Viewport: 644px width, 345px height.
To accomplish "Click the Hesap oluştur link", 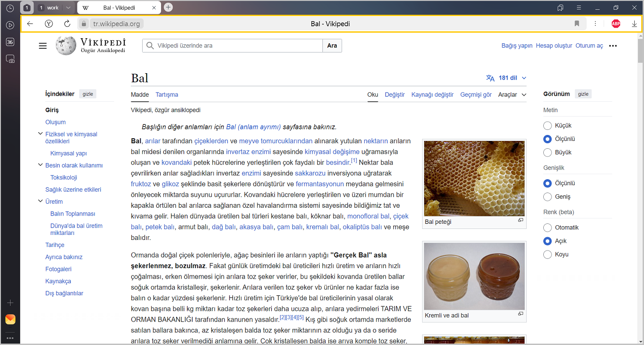I will (x=554, y=46).
